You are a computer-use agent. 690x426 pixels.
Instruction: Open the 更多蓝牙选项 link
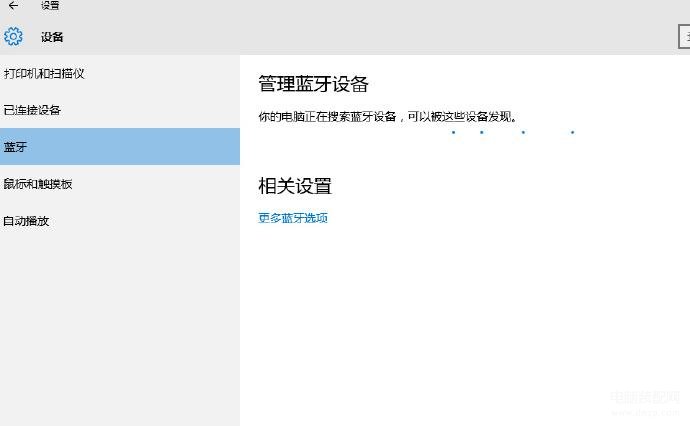(x=293, y=218)
